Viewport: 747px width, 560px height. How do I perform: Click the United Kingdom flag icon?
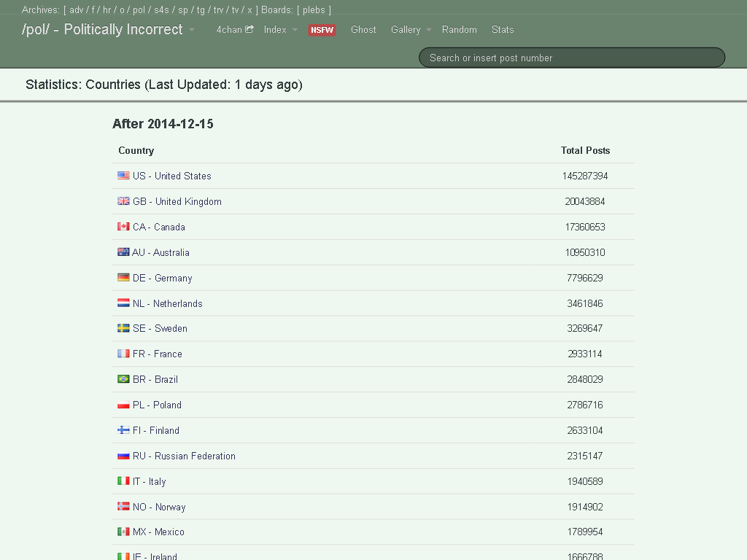click(x=123, y=201)
